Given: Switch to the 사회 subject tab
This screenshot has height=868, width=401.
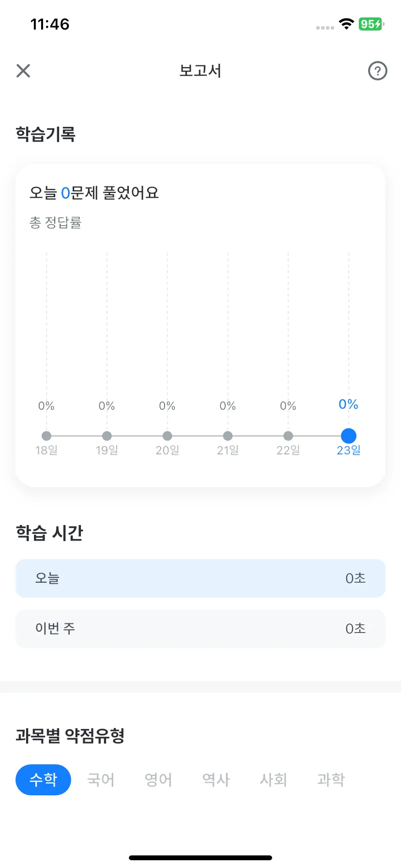Looking at the screenshot, I should [x=274, y=780].
